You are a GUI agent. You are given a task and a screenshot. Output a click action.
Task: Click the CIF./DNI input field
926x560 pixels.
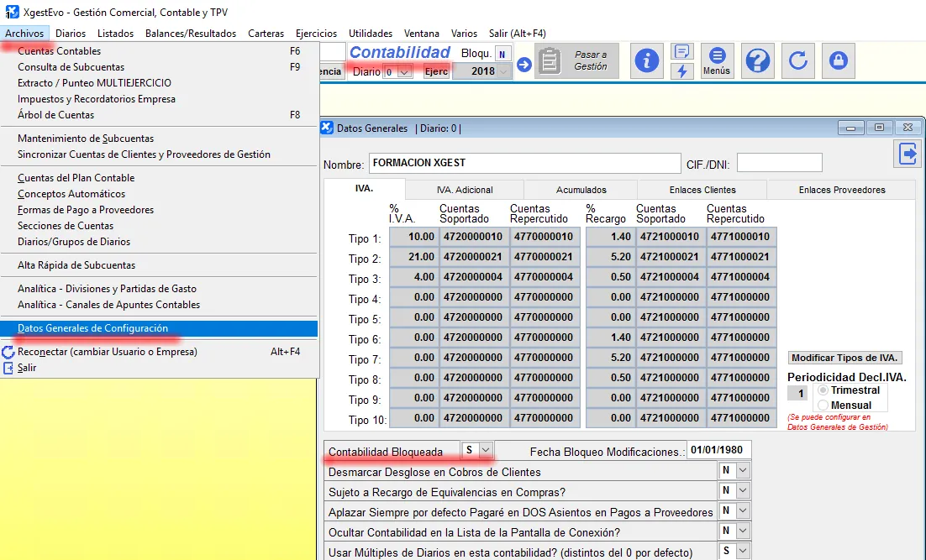(779, 163)
